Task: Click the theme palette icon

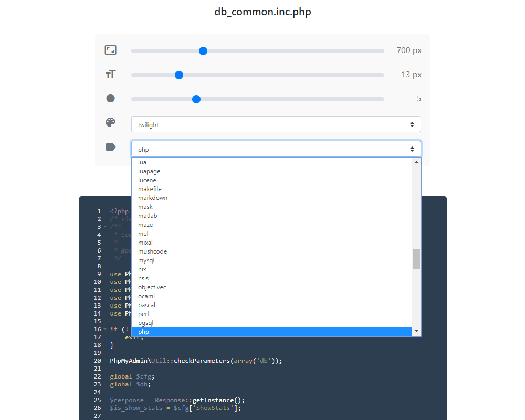Action: (110, 123)
